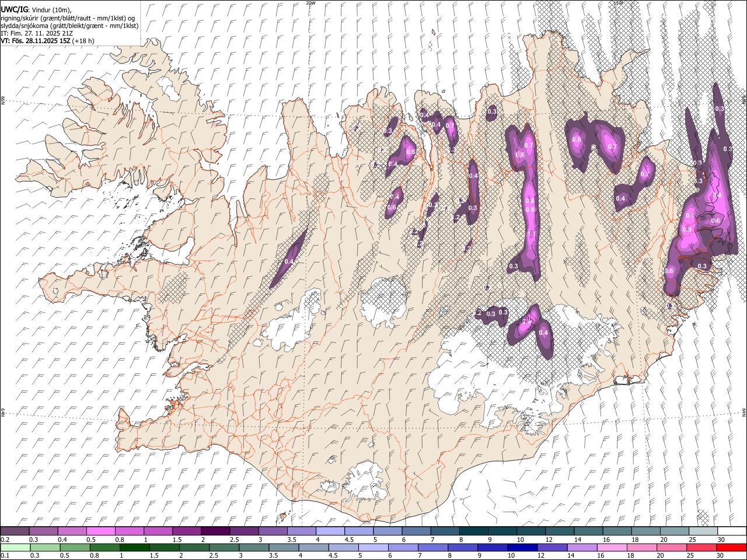Pick upper legend swatch starting at 0.3
747x560 pixels.
[x=43, y=531]
